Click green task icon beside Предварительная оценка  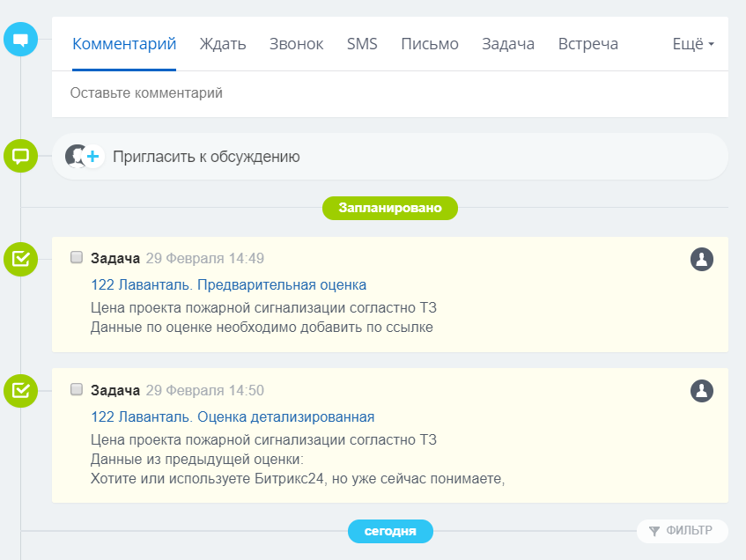tap(21, 259)
